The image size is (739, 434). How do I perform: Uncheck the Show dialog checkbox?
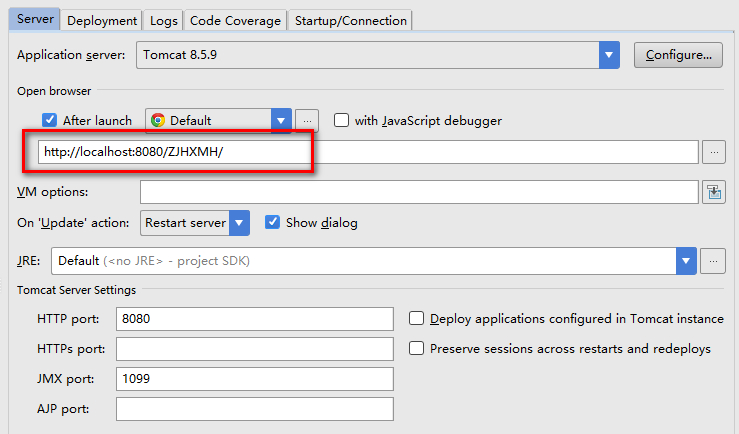(x=272, y=222)
